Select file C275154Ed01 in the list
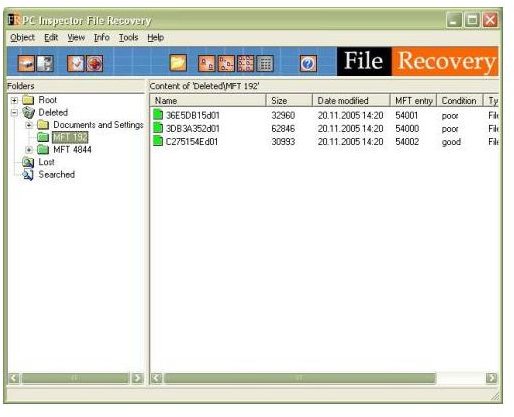This screenshot has width=514, height=417. pos(192,142)
